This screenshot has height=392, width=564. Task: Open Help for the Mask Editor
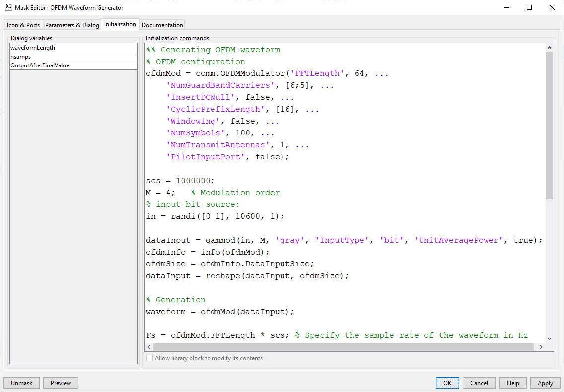[513, 383]
